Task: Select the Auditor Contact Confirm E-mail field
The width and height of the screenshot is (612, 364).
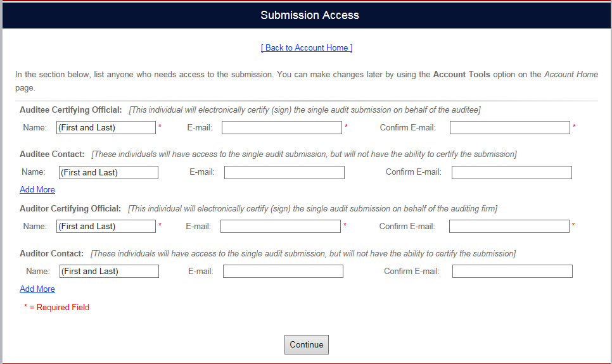Action: click(x=512, y=272)
